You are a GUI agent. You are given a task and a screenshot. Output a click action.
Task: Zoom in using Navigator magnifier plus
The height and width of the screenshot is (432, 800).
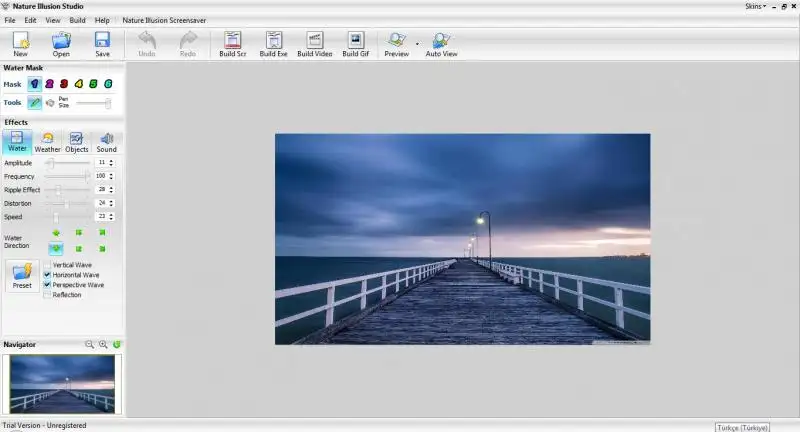[x=103, y=344]
